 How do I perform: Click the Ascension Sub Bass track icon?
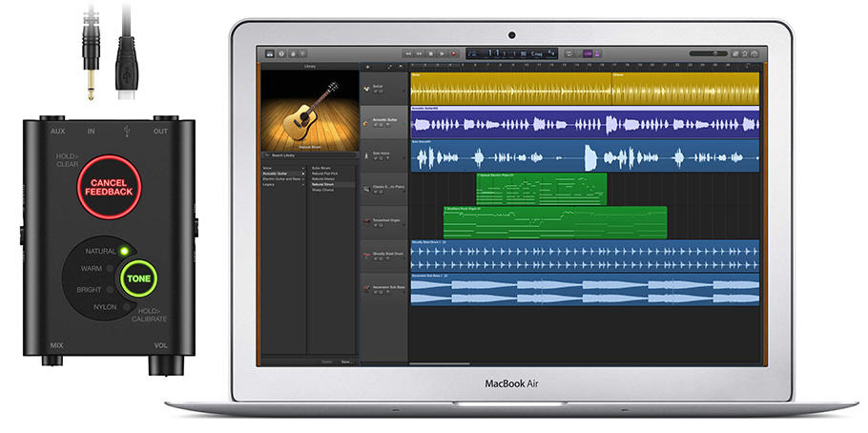coord(366,289)
